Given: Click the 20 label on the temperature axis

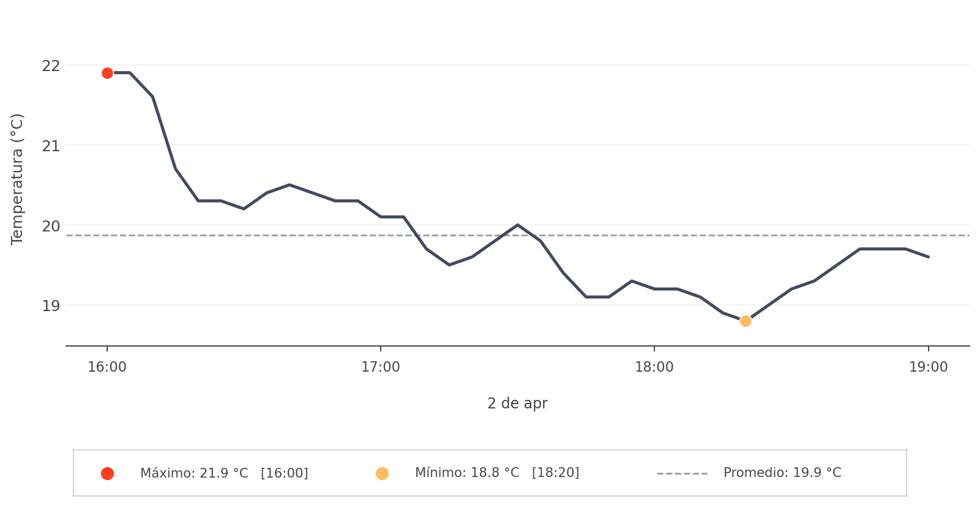Looking at the screenshot, I should [51, 226].
